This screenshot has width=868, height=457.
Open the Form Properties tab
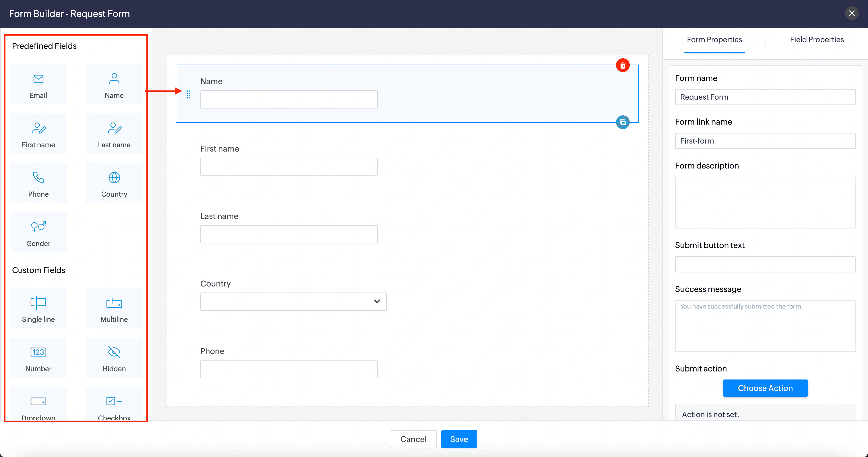714,40
